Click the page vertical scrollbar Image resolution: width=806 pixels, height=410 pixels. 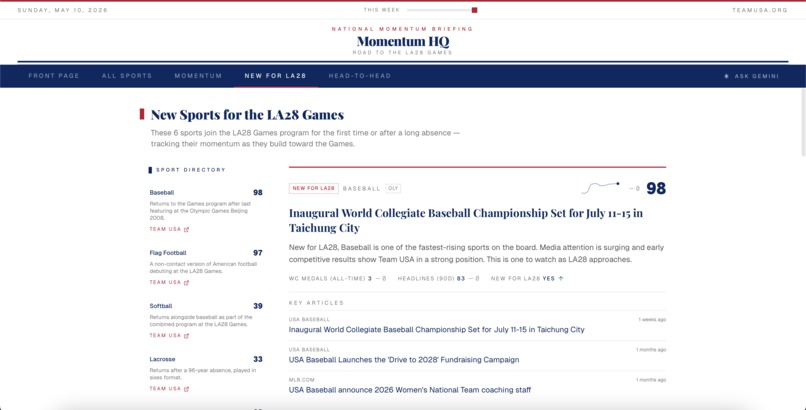[x=803, y=122]
